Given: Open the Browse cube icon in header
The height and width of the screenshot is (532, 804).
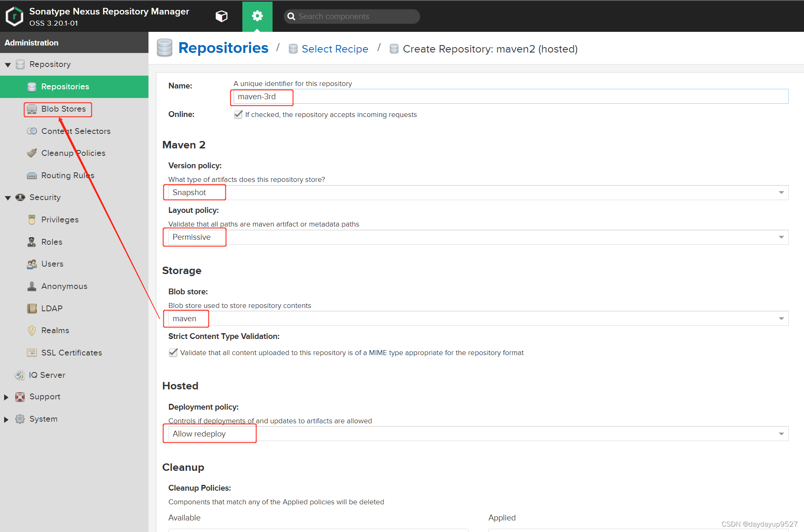Looking at the screenshot, I should tap(222, 16).
